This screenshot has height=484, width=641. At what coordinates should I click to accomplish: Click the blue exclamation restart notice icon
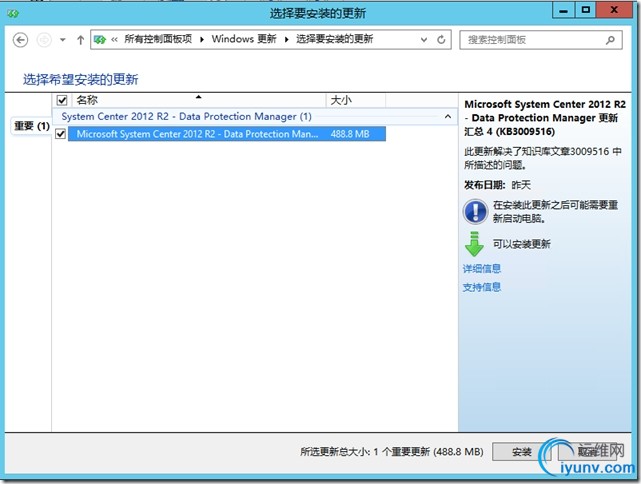coord(475,212)
